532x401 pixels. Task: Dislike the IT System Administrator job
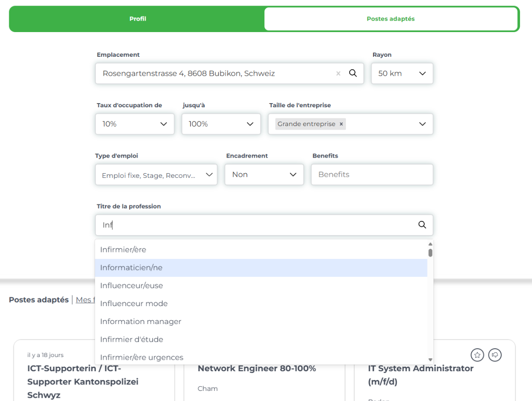pos(495,355)
